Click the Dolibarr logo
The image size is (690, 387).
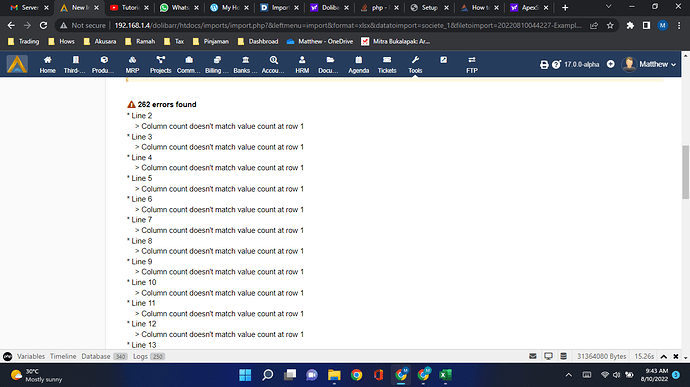17,64
